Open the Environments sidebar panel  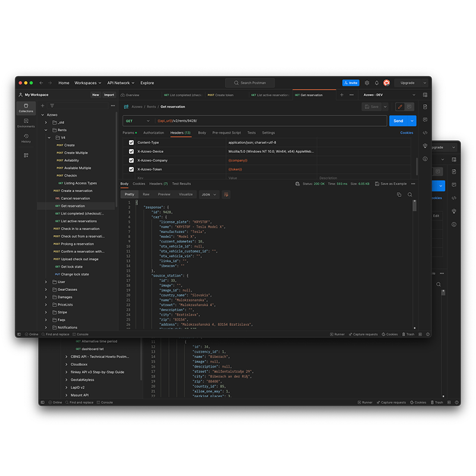[x=26, y=123]
